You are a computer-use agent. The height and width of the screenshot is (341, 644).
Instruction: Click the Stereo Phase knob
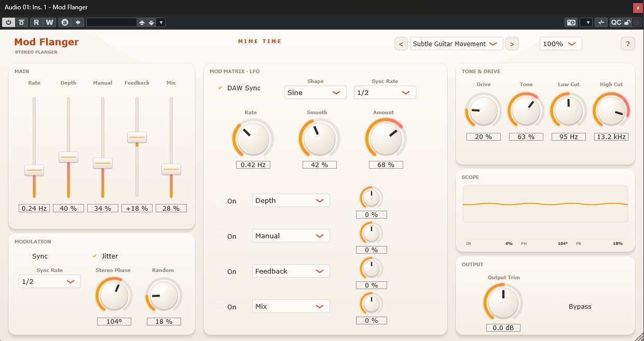(x=114, y=296)
